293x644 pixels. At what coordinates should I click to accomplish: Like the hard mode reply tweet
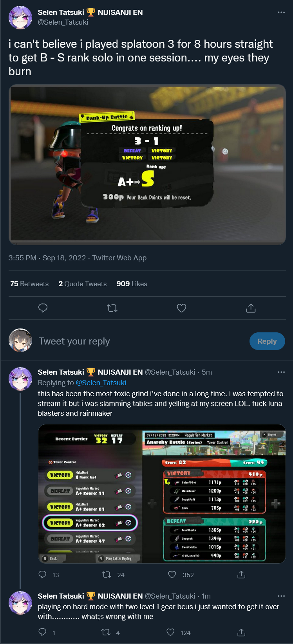tap(170, 632)
